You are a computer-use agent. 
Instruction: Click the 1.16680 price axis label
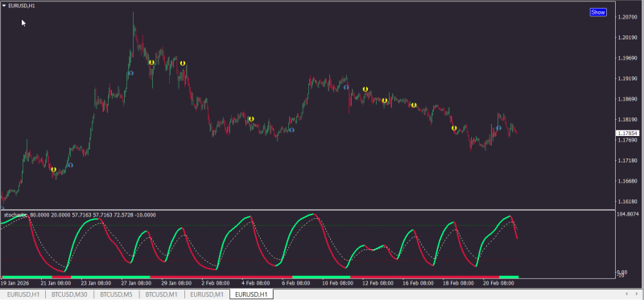coord(627,181)
